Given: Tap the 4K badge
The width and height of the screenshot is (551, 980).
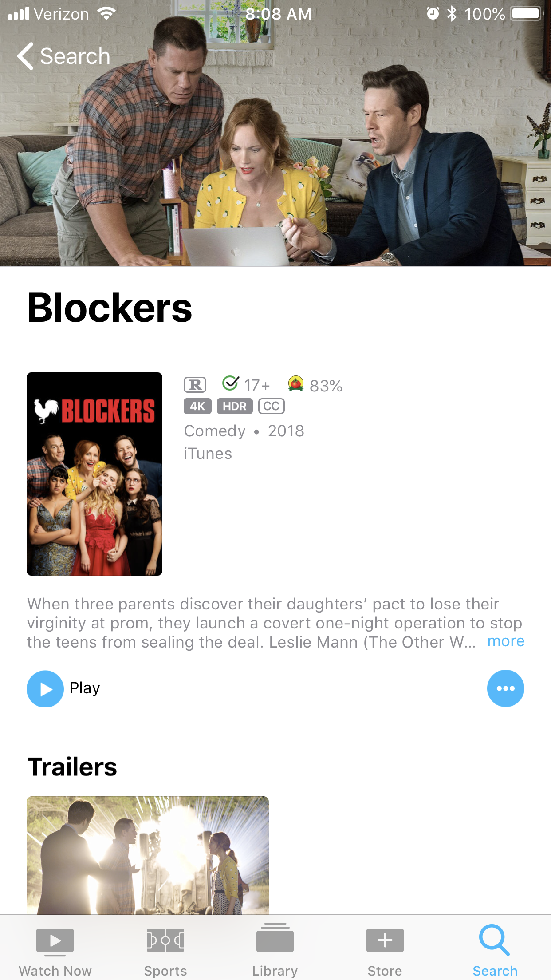Looking at the screenshot, I should click(197, 406).
